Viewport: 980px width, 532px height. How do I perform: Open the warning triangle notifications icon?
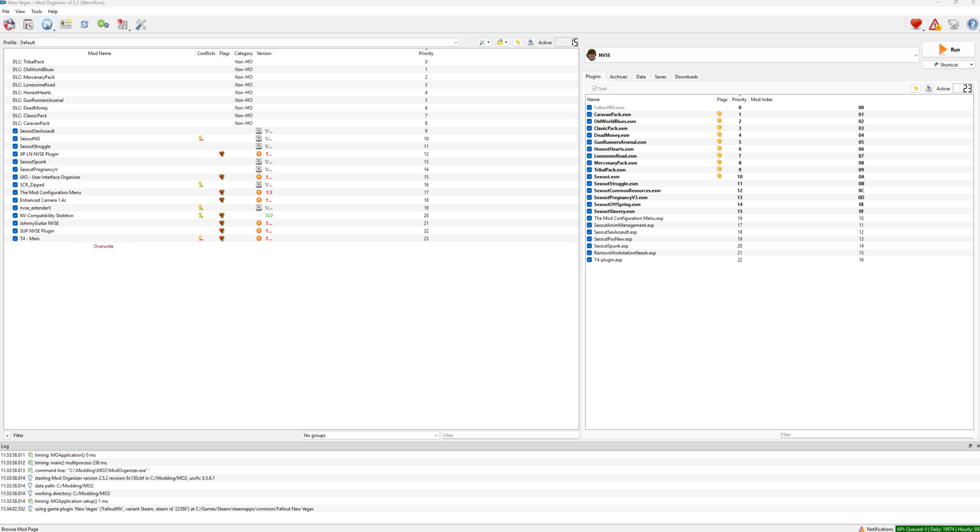935,24
